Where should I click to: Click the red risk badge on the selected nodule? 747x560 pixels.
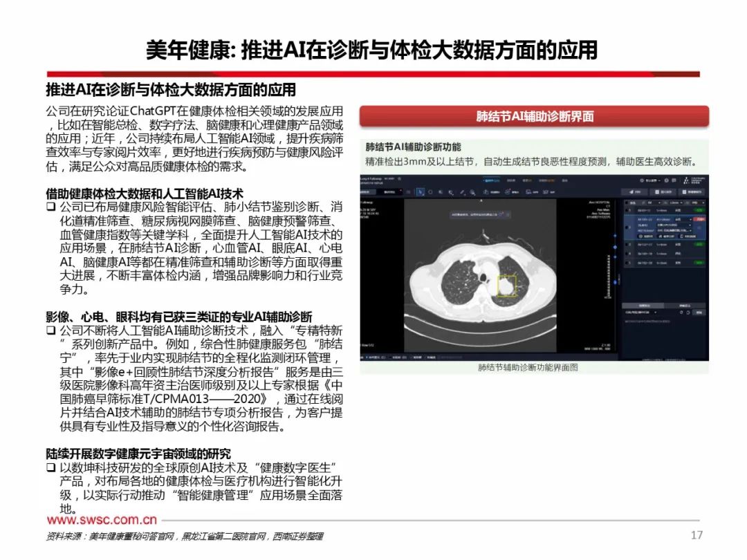point(699,220)
